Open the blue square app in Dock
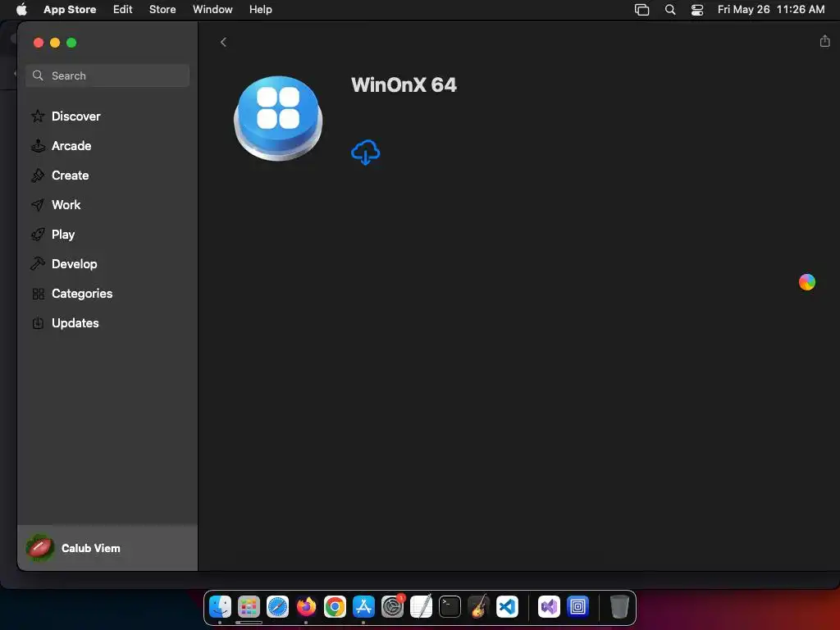 (577, 606)
